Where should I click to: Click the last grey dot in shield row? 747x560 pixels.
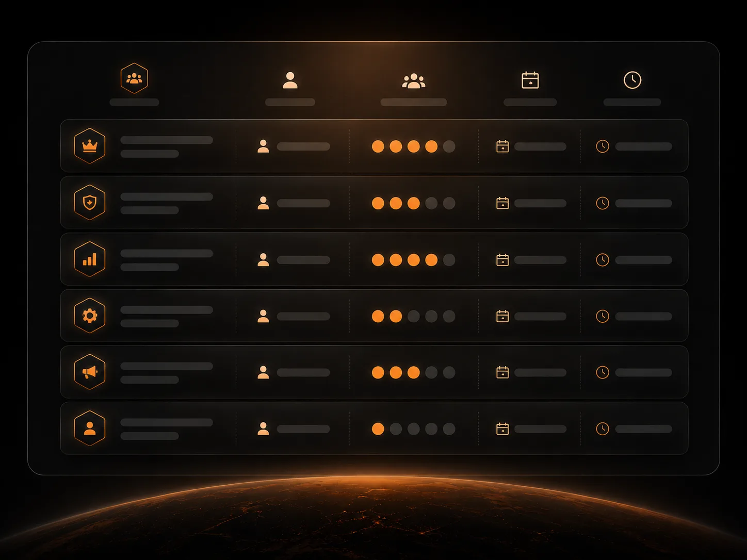[449, 203]
